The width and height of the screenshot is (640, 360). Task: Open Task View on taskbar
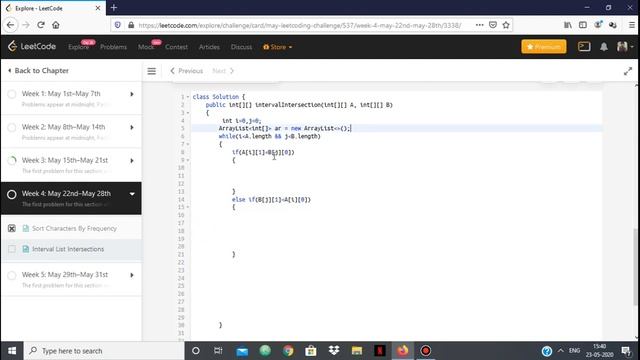click(x=218, y=351)
